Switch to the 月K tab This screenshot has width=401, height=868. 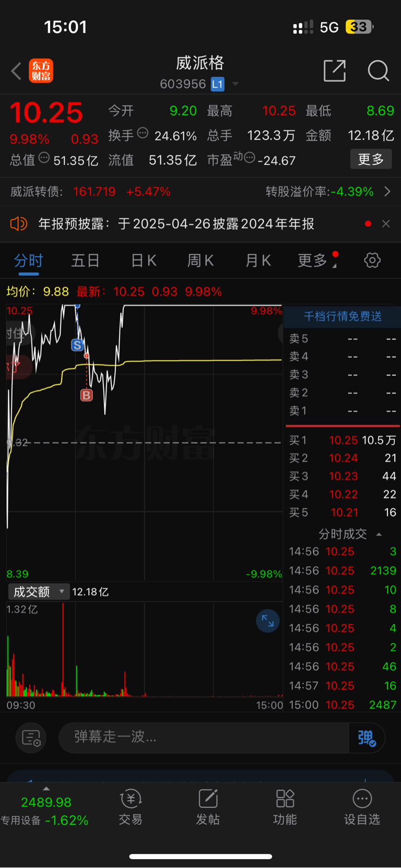click(258, 260)
